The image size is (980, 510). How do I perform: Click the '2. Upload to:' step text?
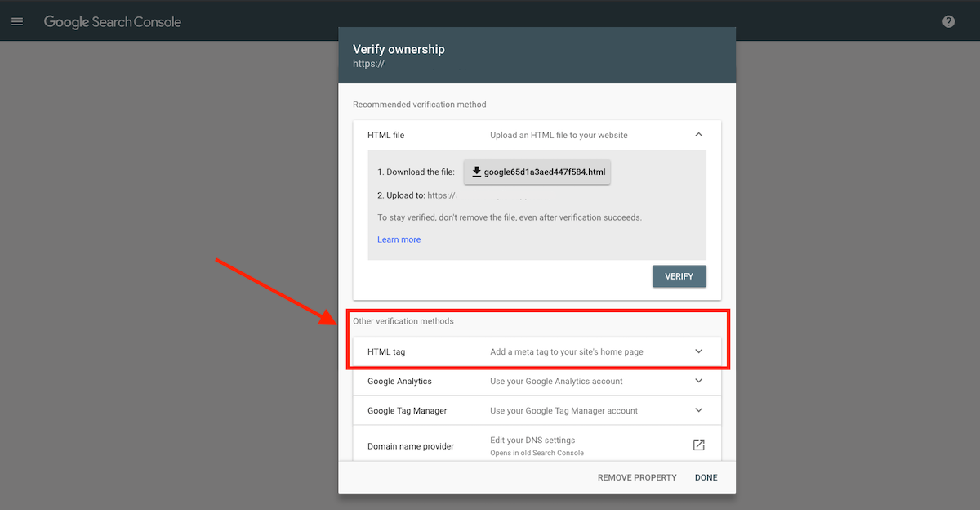coord(401,195)
